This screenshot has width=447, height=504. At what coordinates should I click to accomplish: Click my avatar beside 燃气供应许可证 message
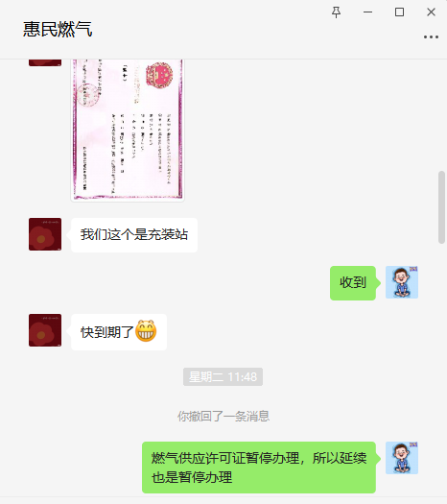[402, 458]
